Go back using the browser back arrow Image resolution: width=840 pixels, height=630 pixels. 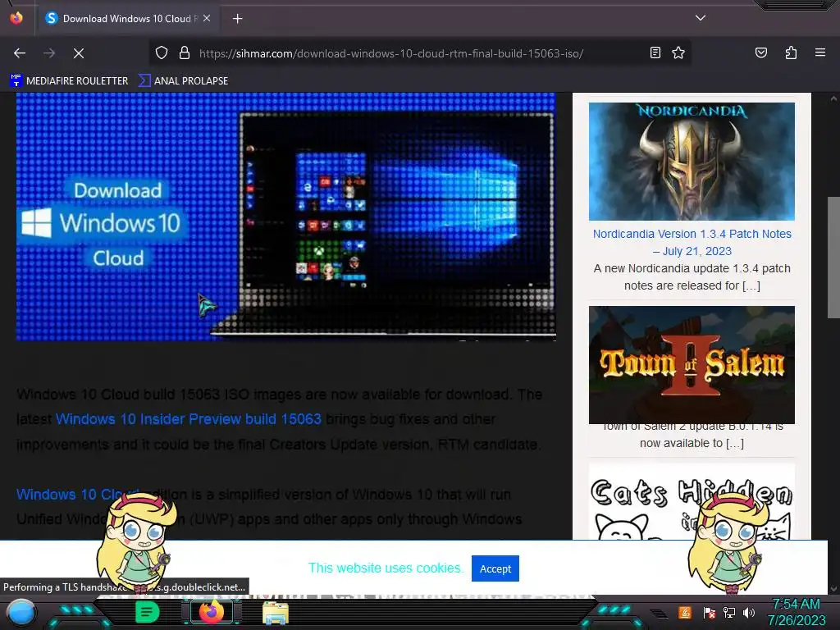pos(20,53)
